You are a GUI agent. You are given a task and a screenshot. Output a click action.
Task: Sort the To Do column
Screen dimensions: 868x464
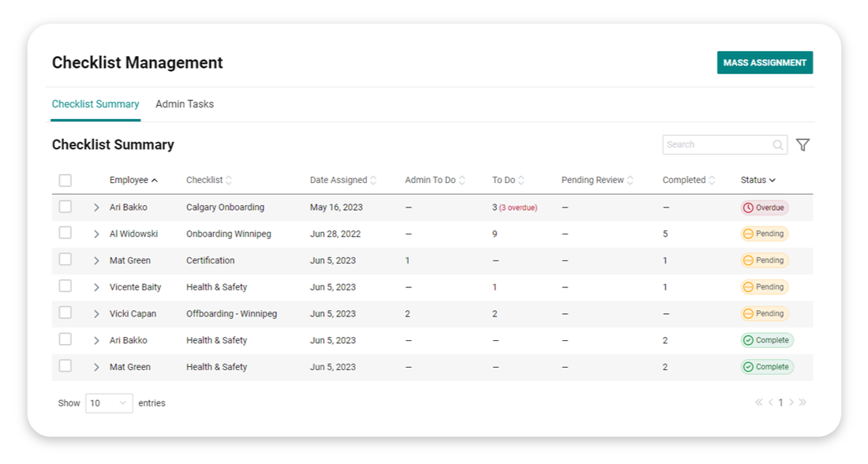pos(520,179)
